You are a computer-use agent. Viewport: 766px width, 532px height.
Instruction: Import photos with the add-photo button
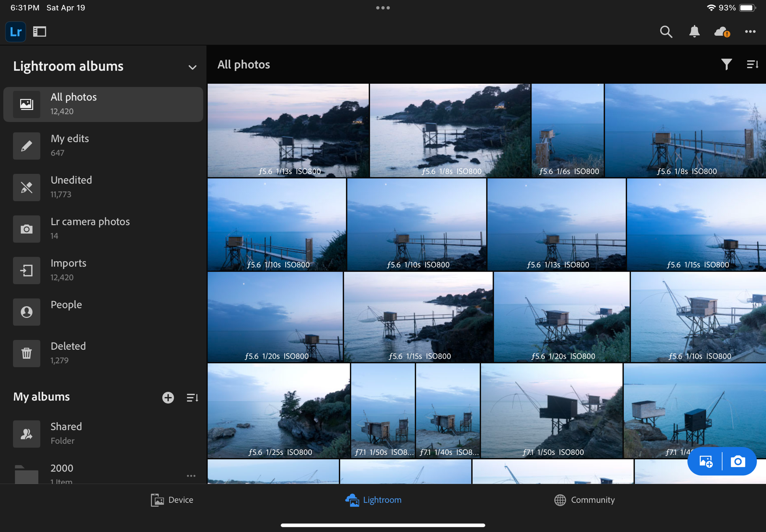(706, 461)
